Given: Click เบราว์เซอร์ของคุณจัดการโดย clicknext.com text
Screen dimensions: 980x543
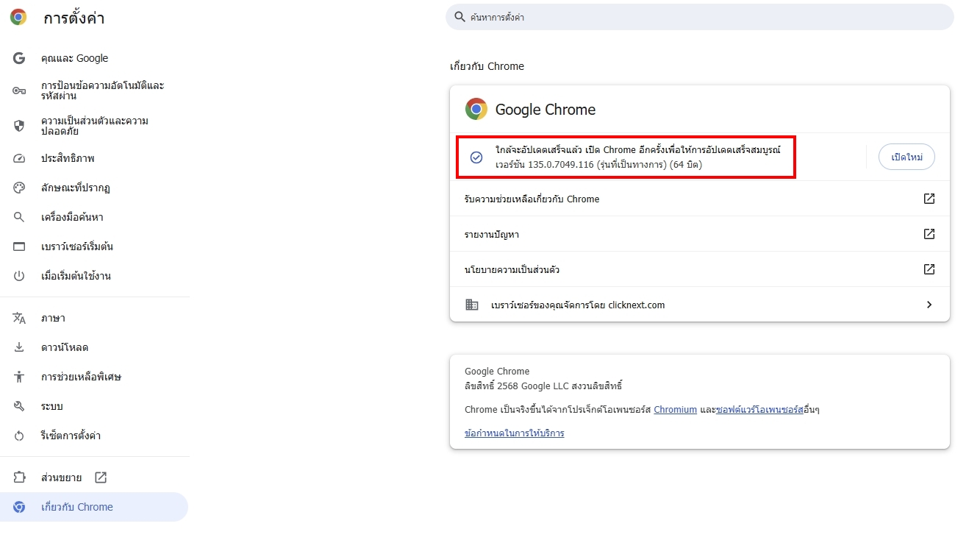Looking at the screenshot, I should pos(578,305).
